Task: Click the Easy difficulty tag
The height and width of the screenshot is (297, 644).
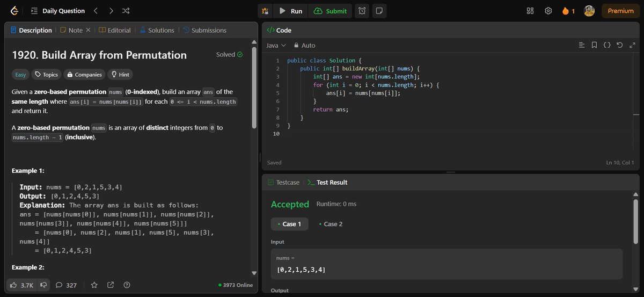Action: click(20, 75)
